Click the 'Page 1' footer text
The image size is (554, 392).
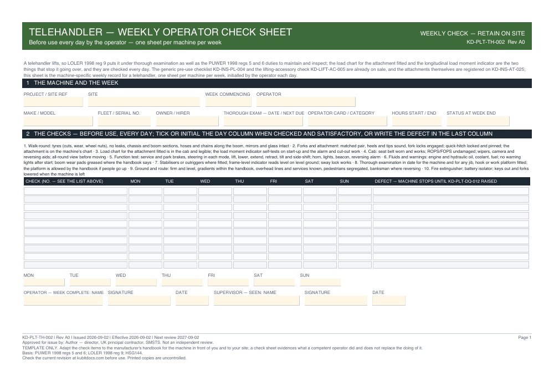[x=525, y=338]
